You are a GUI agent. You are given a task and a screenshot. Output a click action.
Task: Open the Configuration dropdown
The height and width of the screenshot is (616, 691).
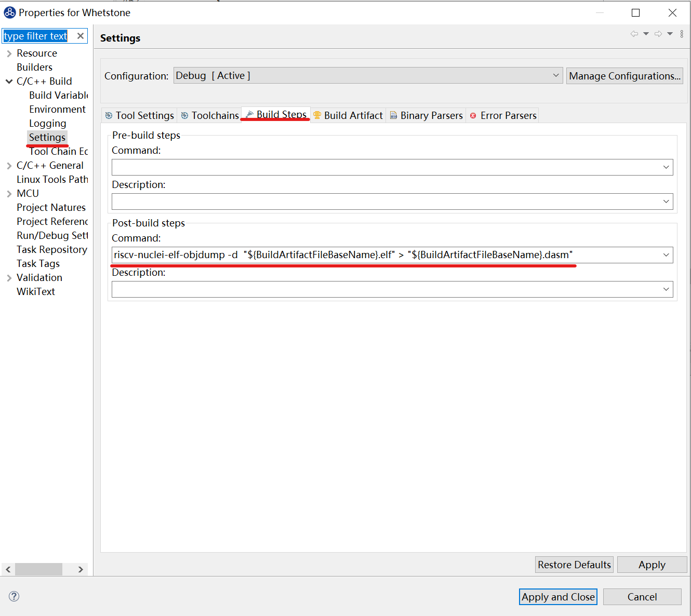[368, 75]
